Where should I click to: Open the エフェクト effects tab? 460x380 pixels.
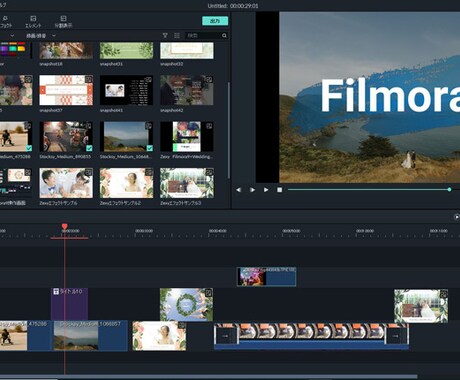pos(5,22)
